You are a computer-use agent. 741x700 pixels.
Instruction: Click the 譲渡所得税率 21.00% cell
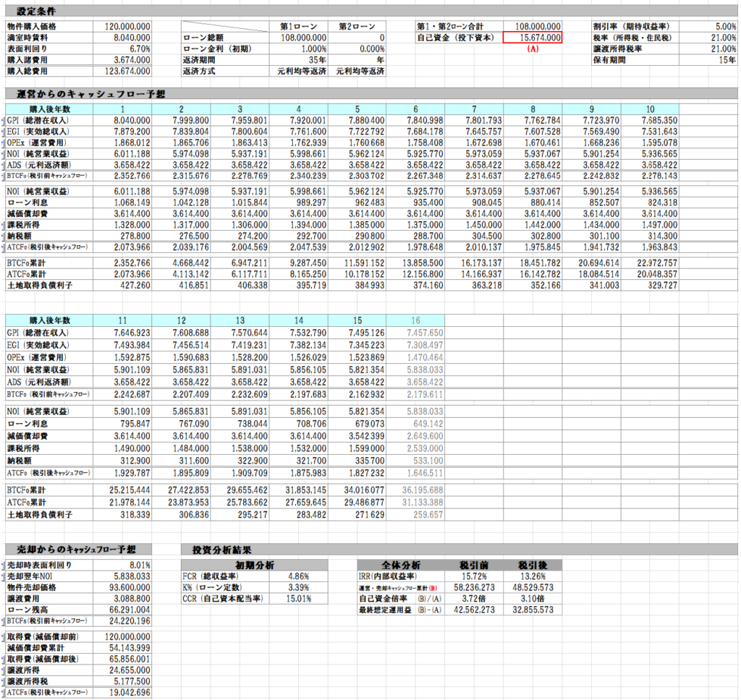pos(708,48)
